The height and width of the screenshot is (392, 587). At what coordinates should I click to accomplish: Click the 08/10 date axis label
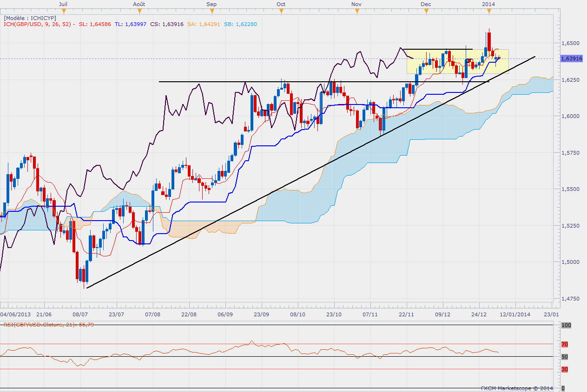pos(297,314)
